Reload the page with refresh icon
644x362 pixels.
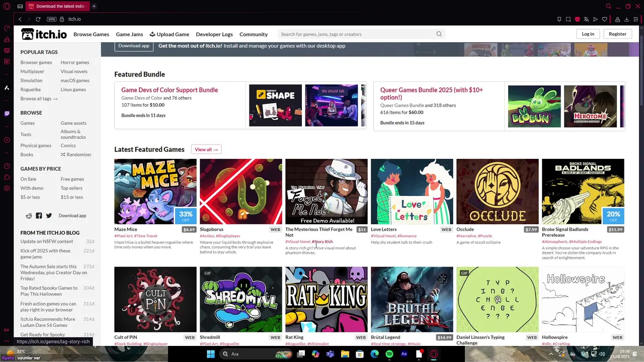click(x=38, y=19)
